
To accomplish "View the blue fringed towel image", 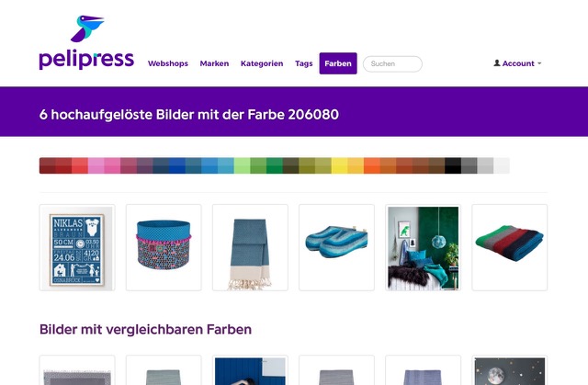I will click(x=250, y=247).
